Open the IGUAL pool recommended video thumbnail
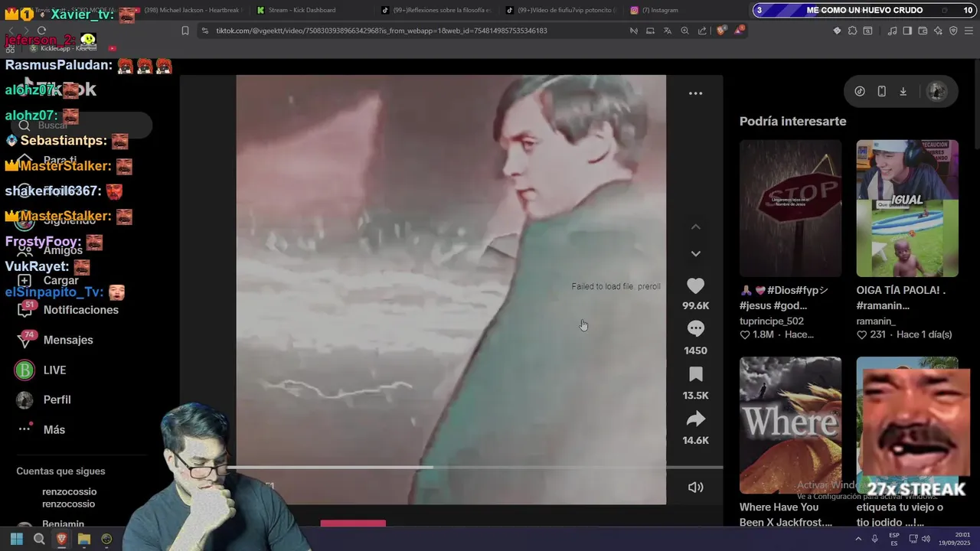The width and height of the screenshot is (980, 551). tap(907, 208)
